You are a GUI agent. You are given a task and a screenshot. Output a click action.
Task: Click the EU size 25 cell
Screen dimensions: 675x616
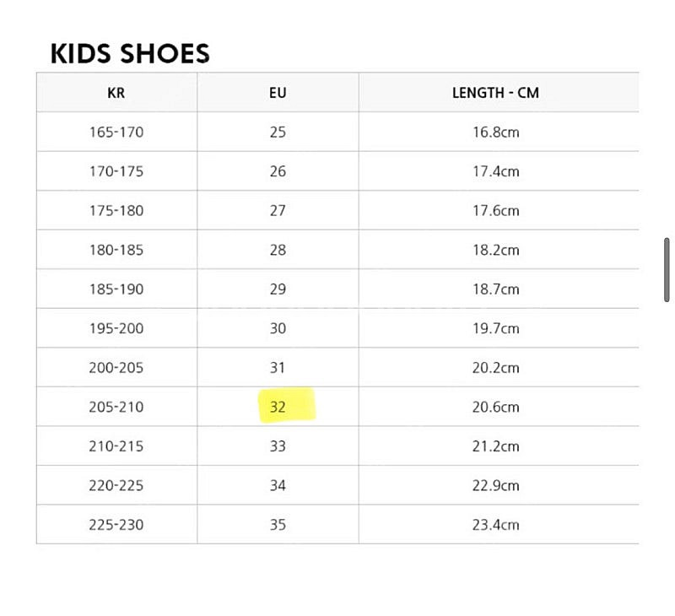(x=278, y=132)
